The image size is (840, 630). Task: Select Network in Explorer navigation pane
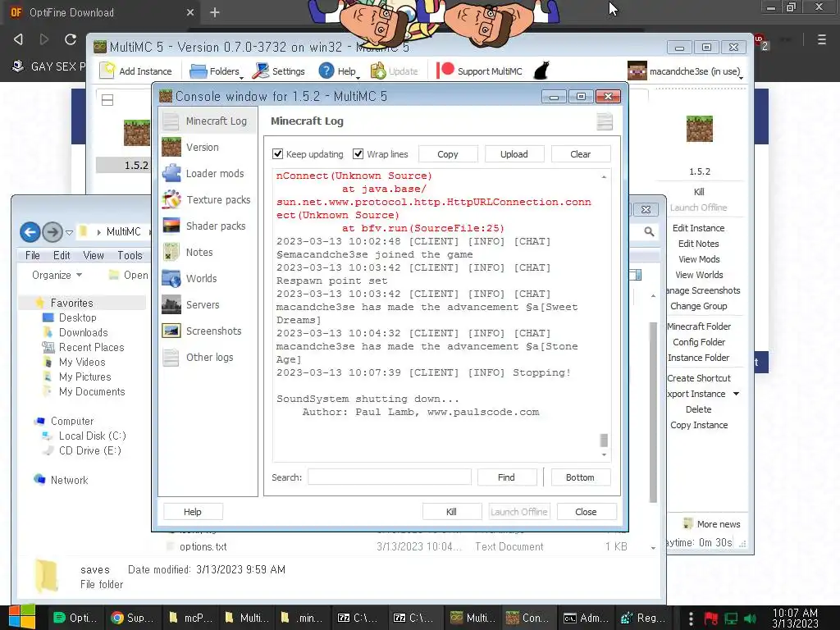(69, 481)
